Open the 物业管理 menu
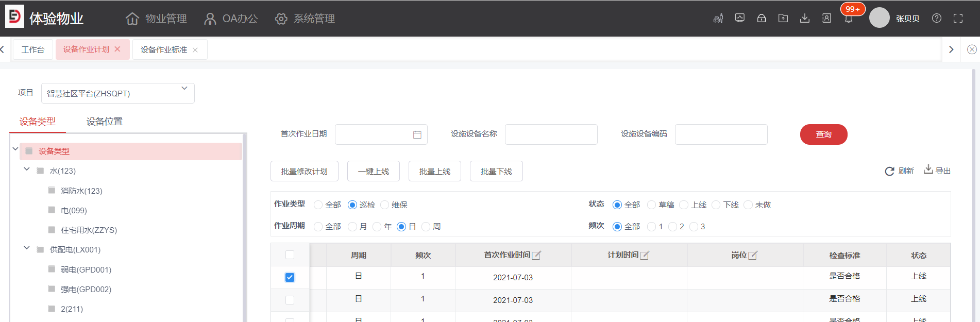The width and height of the screenshot is (980, 322). point(156,19)
